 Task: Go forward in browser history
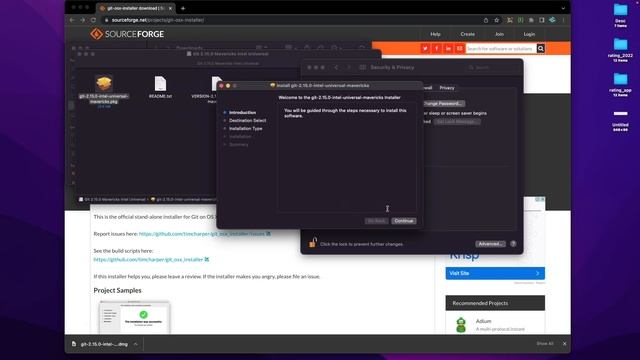click(83, 20)
